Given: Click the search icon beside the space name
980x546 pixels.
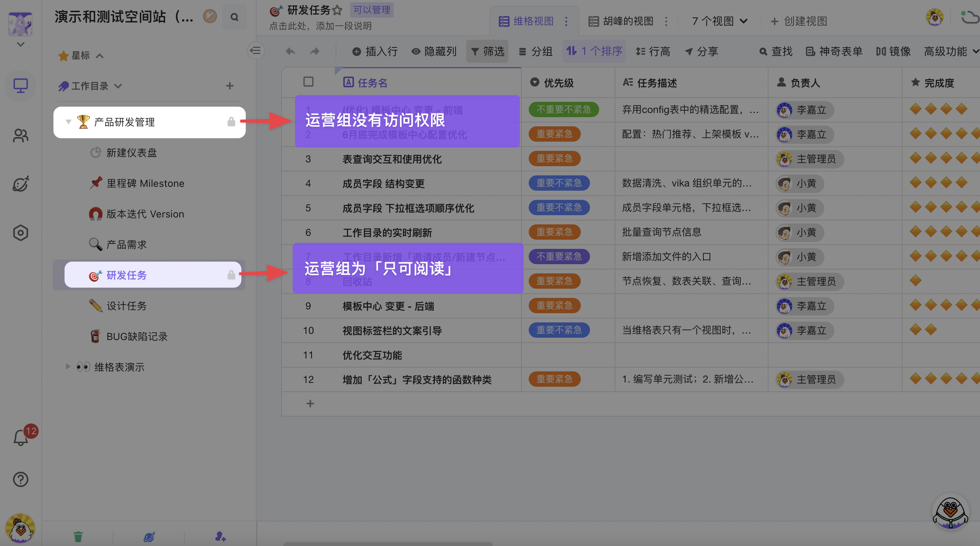Looking at the screenshot, I should click(x=234, y=17).
